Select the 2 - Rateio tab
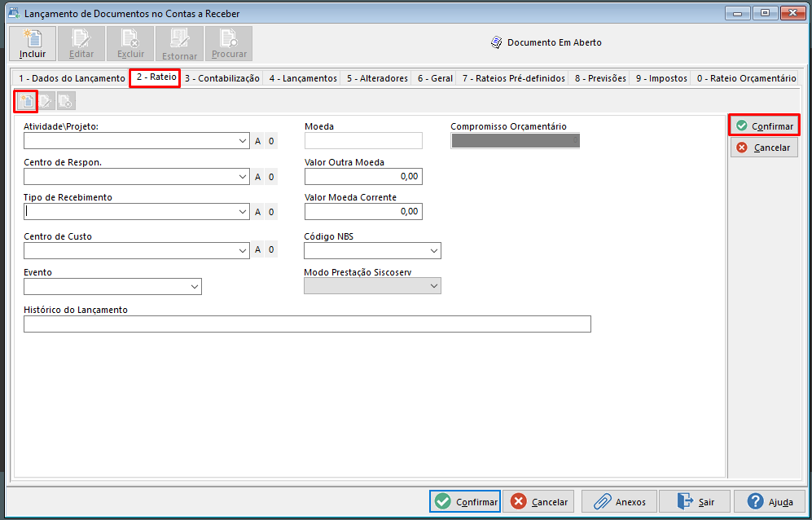Viewport: 812px width, 520px height. pos(156,77)
